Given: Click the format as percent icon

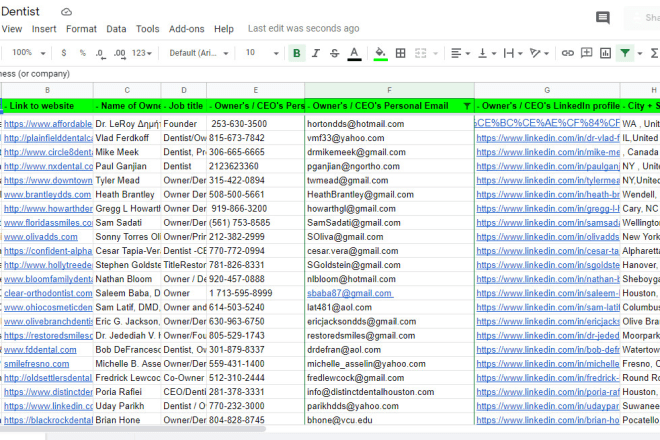Looking at the screenshot, I should tap(82, 53).
